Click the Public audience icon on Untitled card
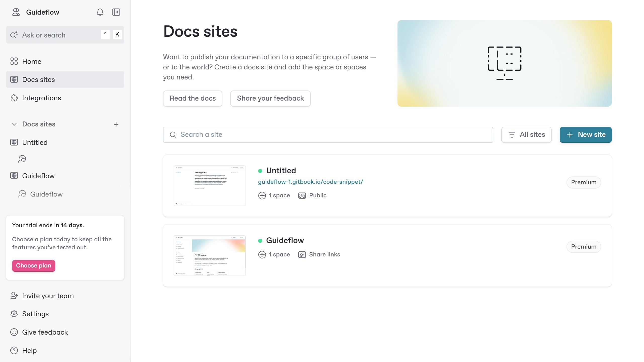The image size is (644, 362). click(302, 196)
